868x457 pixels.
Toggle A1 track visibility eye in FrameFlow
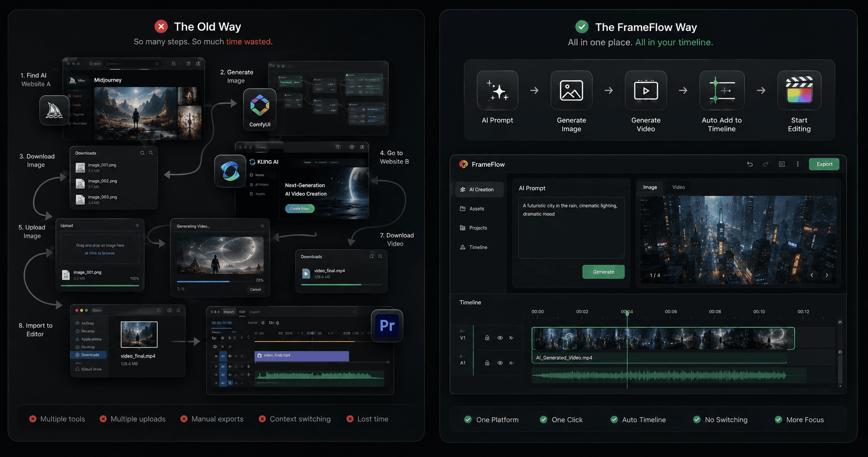point(500,363)
